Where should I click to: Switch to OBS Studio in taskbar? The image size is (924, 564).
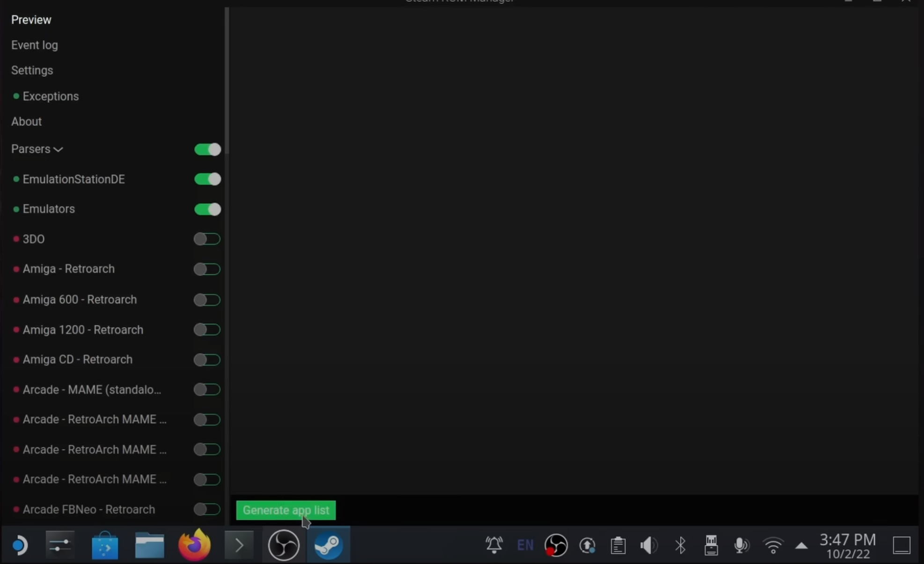[x=284, y=545]
